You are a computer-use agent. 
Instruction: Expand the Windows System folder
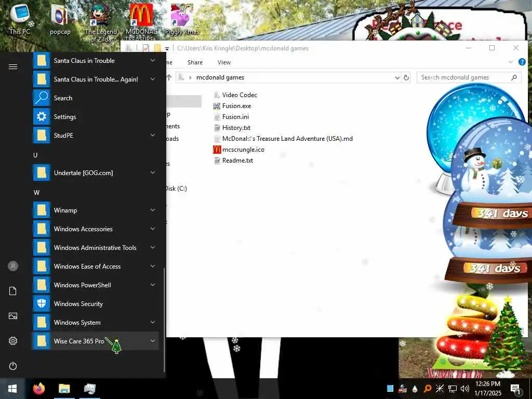click(x=153, y=322)
